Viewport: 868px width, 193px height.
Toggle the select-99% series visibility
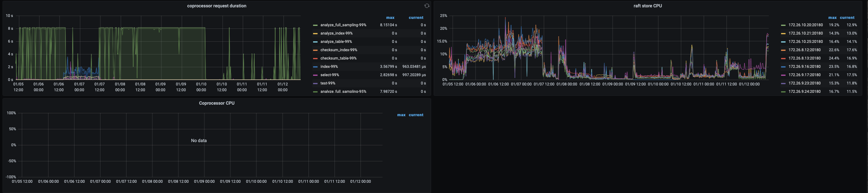329,75
